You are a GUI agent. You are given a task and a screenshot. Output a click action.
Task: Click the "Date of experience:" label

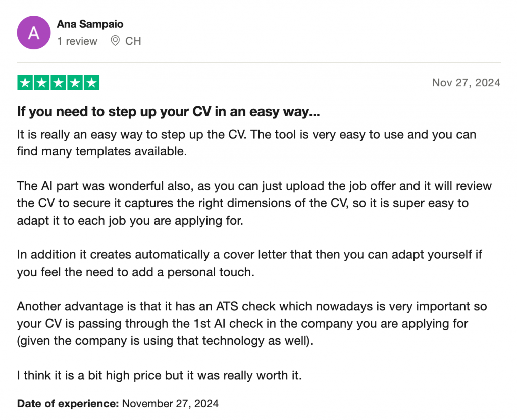coord(68,403)
